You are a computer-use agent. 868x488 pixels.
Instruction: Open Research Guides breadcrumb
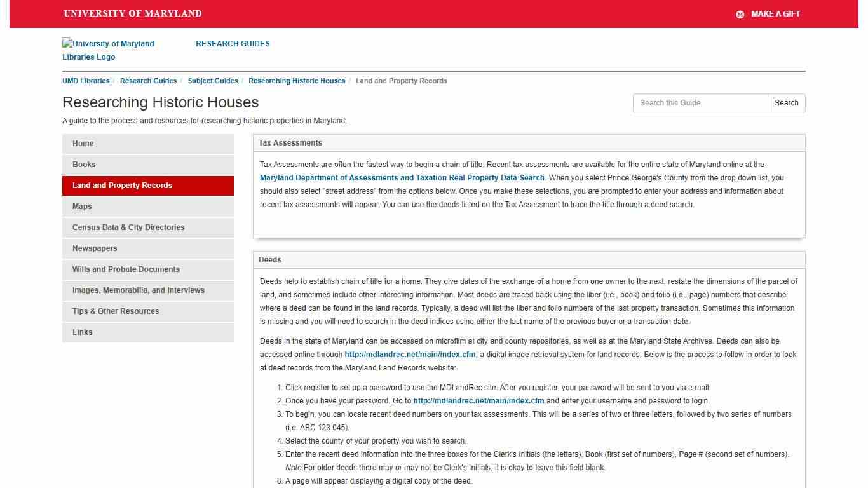pyautogui.click(x=148, y=81)
